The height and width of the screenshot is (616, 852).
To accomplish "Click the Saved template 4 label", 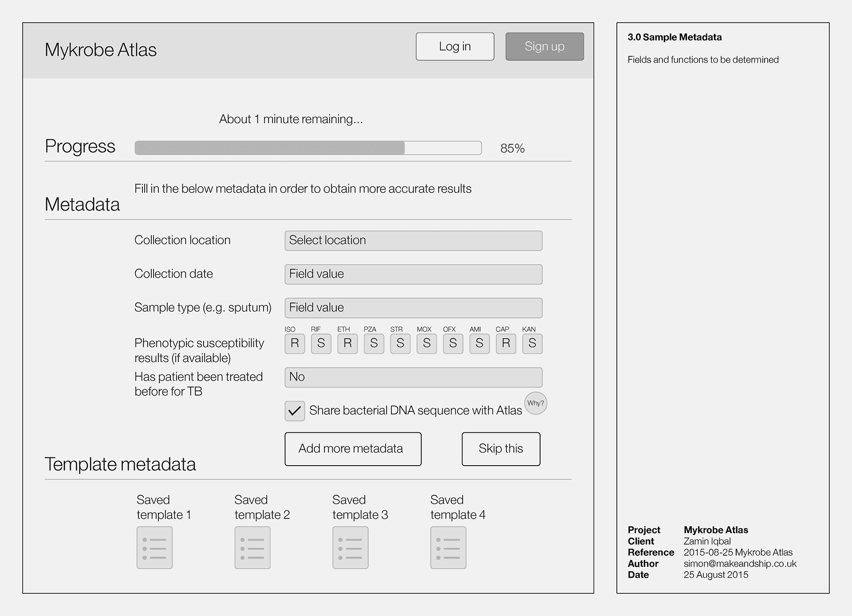I will coord(458,507).
